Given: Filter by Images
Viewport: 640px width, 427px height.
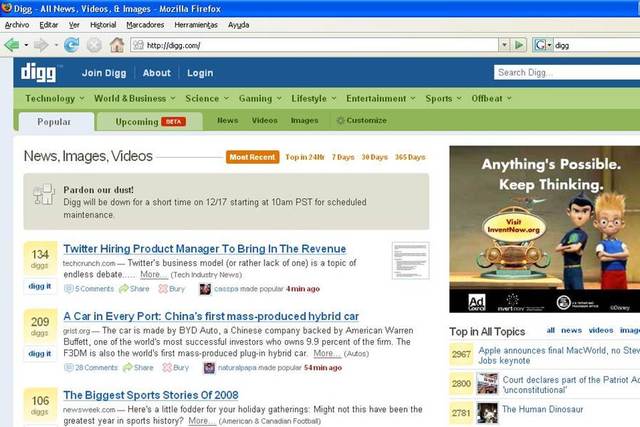Looking at the screenshot, I should (304, 120).
